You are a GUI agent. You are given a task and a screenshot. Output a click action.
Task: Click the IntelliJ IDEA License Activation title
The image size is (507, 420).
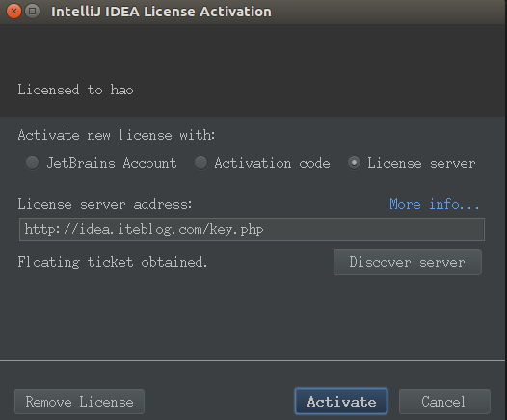tap(161, 12)
